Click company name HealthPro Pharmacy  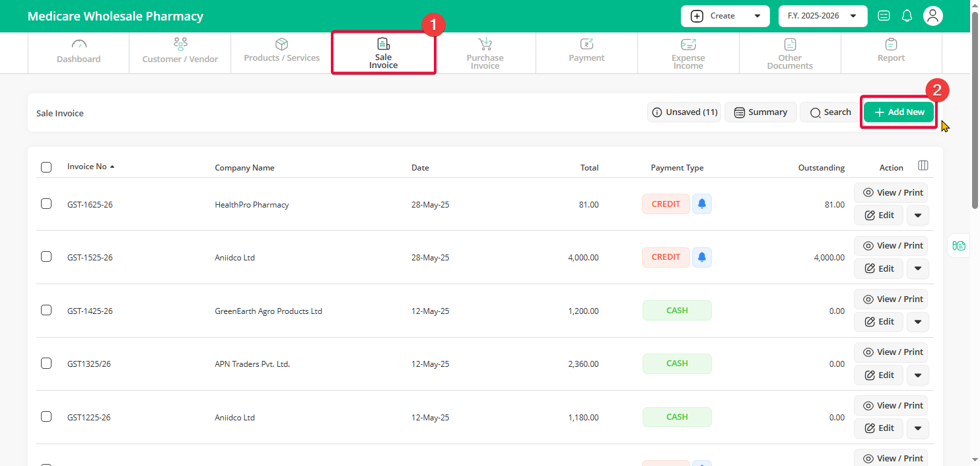pyautogui.click(x=252, y=205)
